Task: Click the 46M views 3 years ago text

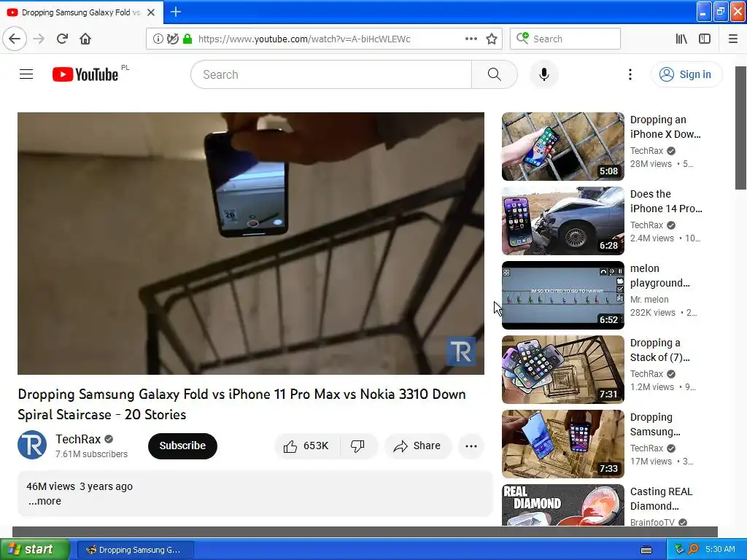Action: 80,486
